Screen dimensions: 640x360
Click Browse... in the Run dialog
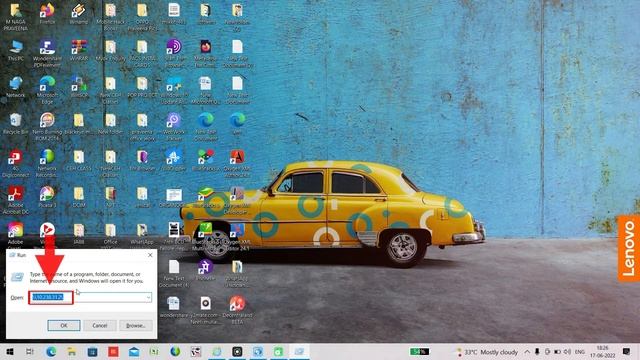136,325
